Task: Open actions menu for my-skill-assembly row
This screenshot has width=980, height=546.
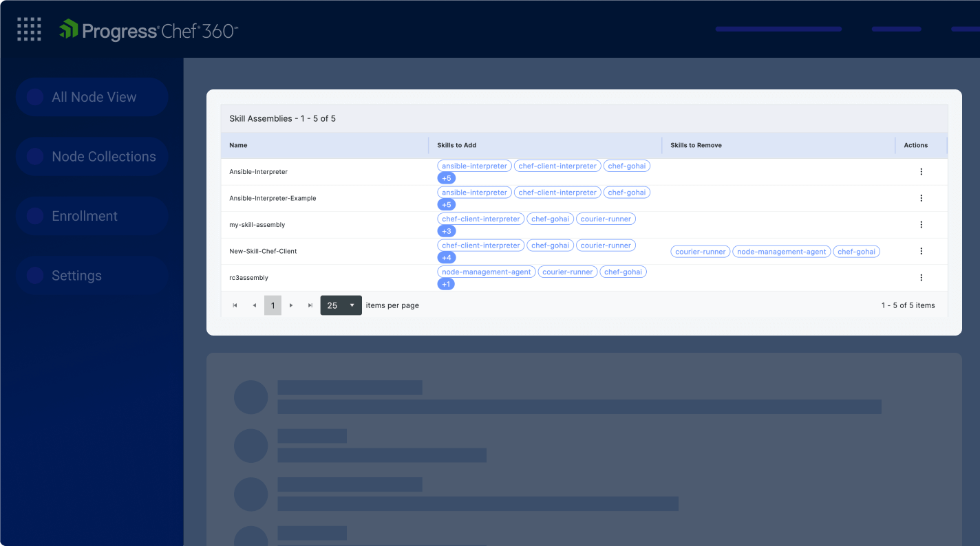Action: pyautogui.click(x=921, y=225)
